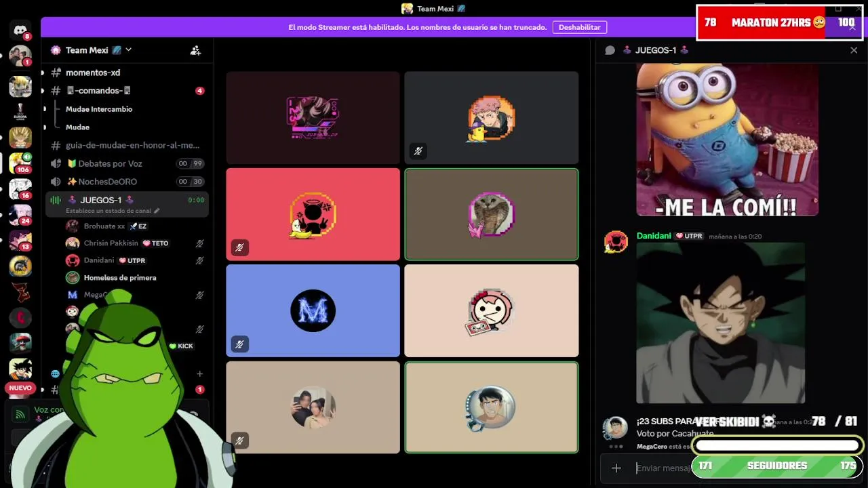Click the create channel plus icon in sidebar
The height and width of the screenshot is (488, 868).
tap(199, 373)
